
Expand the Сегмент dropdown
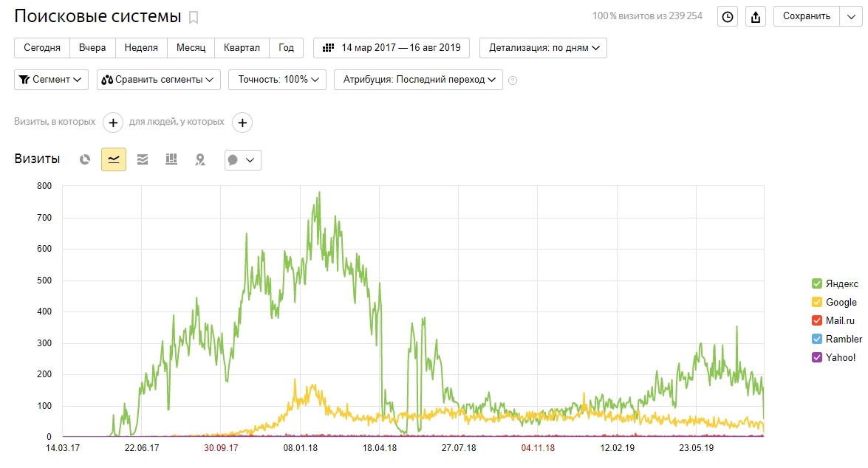pyautogui.click(x=51, y=80)
